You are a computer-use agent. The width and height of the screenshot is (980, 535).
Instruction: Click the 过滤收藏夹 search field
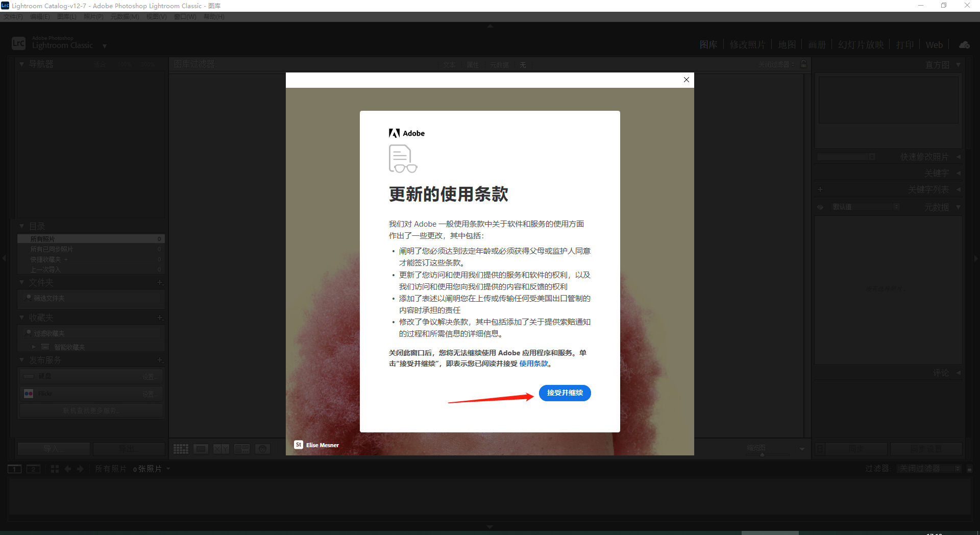[x=91, y=333]
